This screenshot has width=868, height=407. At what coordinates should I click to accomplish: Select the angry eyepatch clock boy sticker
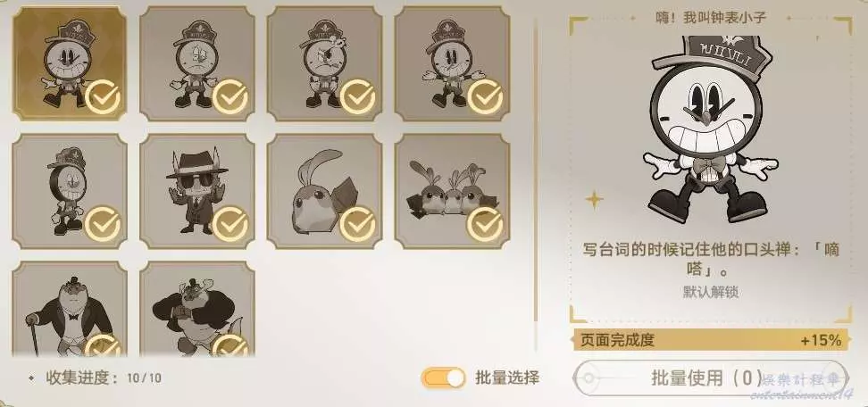tap(324, 63)
